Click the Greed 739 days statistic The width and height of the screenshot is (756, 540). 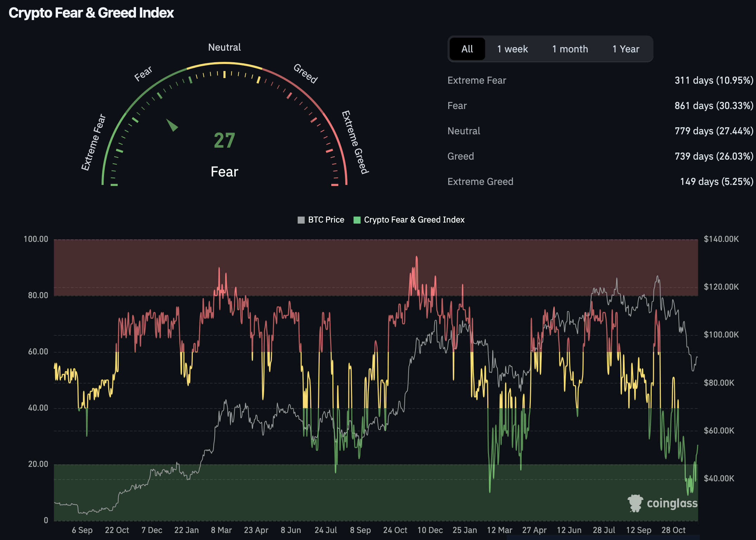[x=713, y=156]
